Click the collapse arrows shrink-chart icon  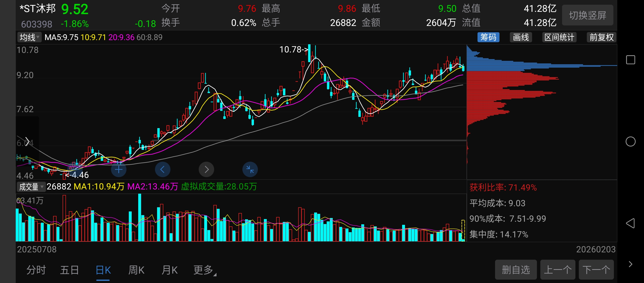click(250, 170)
